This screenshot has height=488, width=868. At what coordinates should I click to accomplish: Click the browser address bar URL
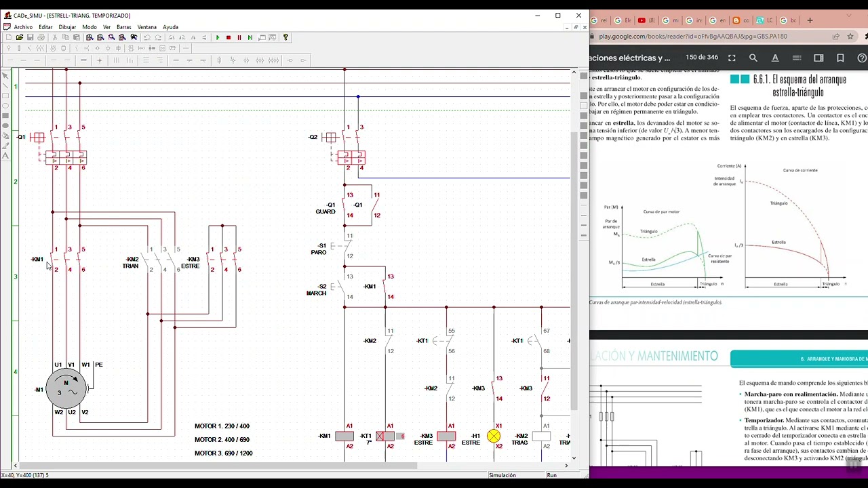coord(693,37)
